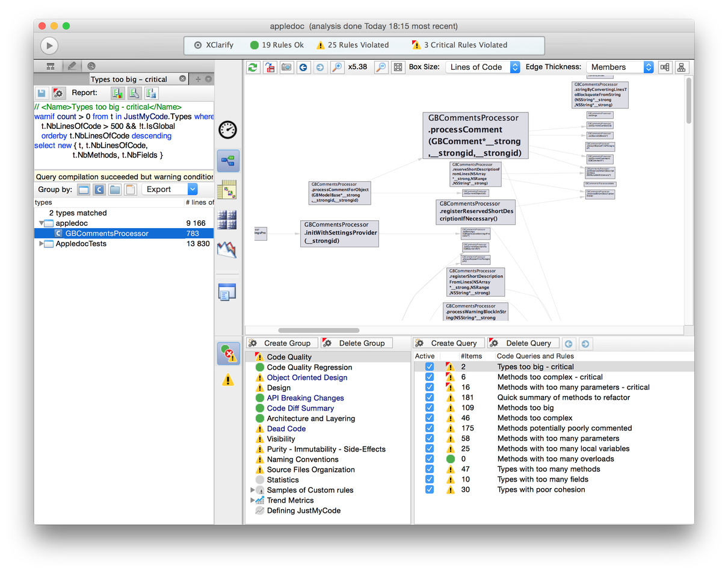The height and width of the screenshot is (573, 728).
Task: Select the Dead Code rule group
Action: click(286, 429)
